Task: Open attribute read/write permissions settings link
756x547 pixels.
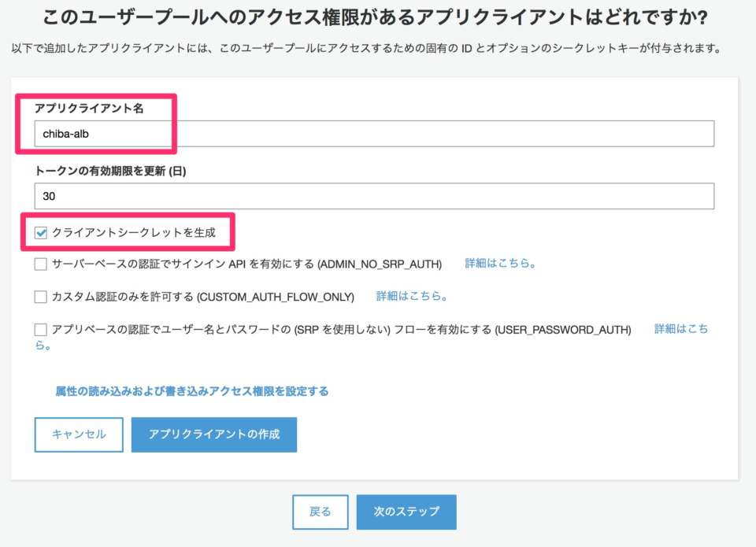Action: point(192,391)
